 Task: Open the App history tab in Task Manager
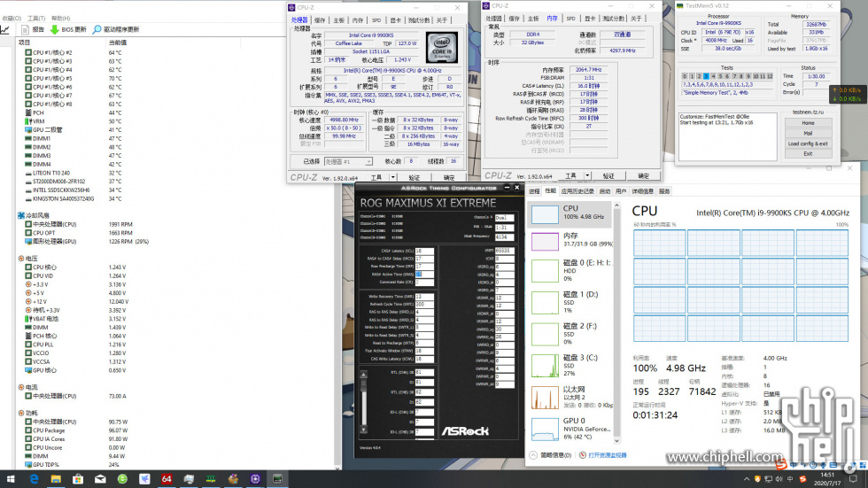coord(577,191)
